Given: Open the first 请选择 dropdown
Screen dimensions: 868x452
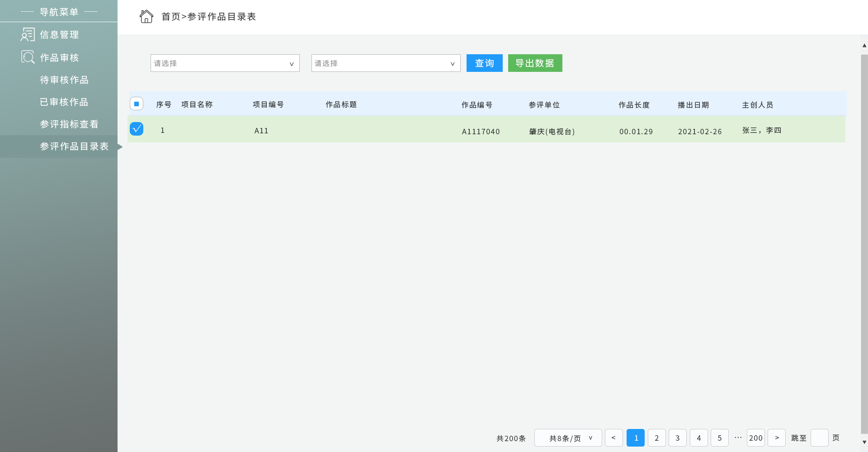Looking at the screenshot, I should pyautogui.click(x=225, y=63).
